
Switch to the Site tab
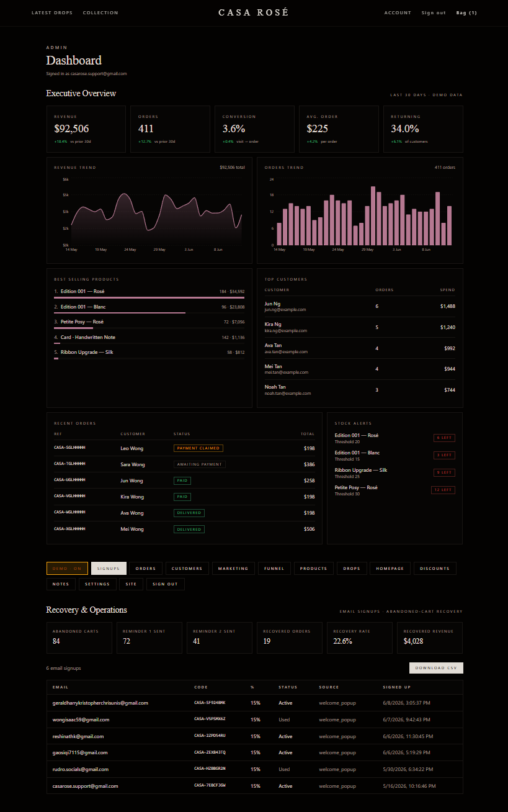coord(131,584)
